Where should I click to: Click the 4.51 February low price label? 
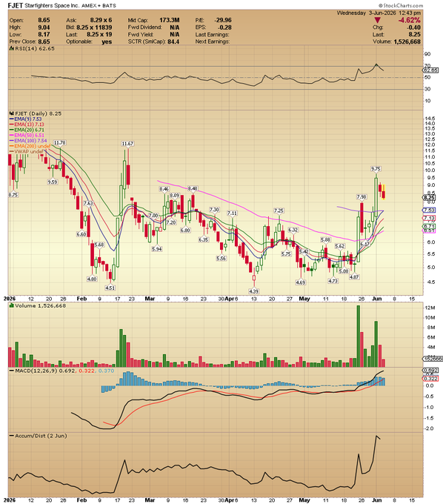click(110, 288)
